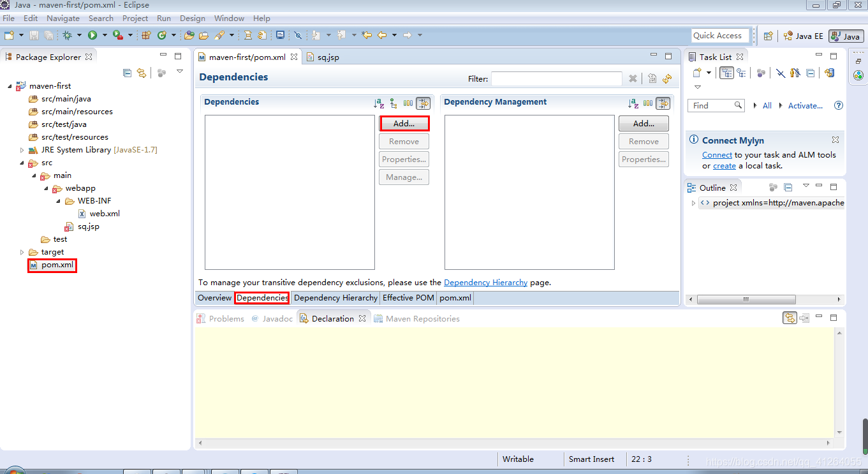Click the Run Last Tool external tools icon

(x=117, y=35)
